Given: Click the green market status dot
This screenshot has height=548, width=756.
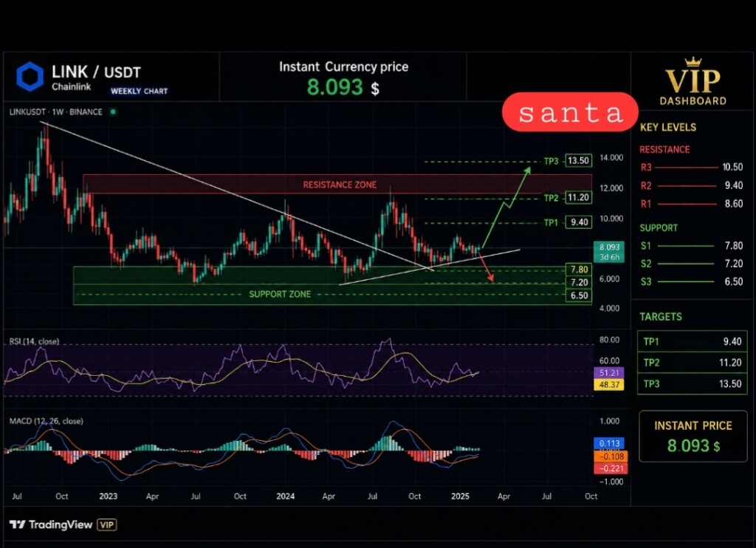Looking at the screenshot, I should 113,112.
